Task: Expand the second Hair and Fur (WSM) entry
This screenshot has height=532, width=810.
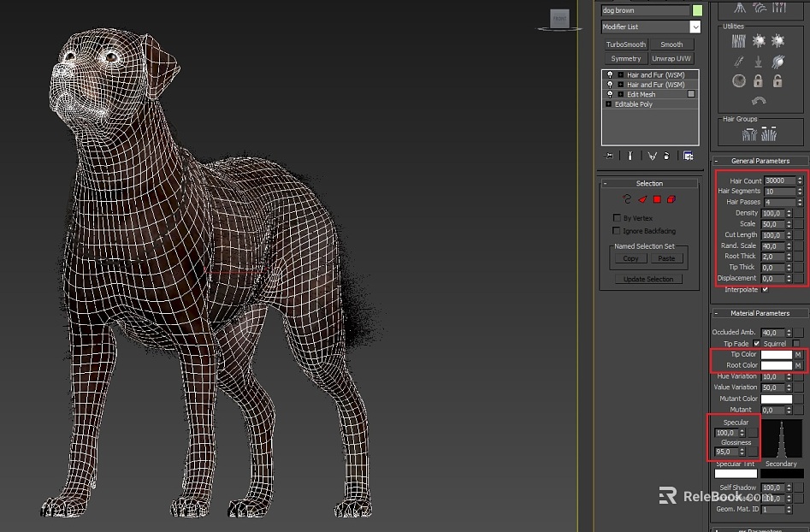Action: pyautogui.click(x=620, y=85)
